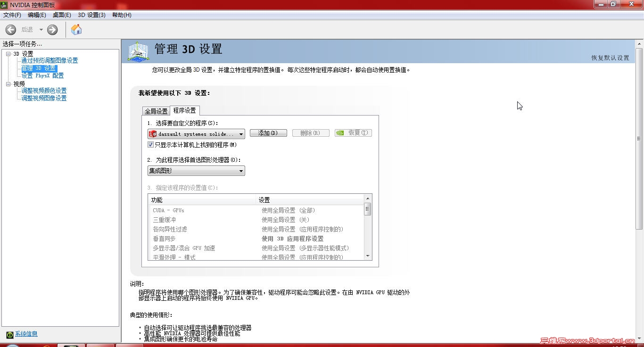644x347 pixels.
Task: Click the settings list scrollbar thumb
Action: coord(368,209)
